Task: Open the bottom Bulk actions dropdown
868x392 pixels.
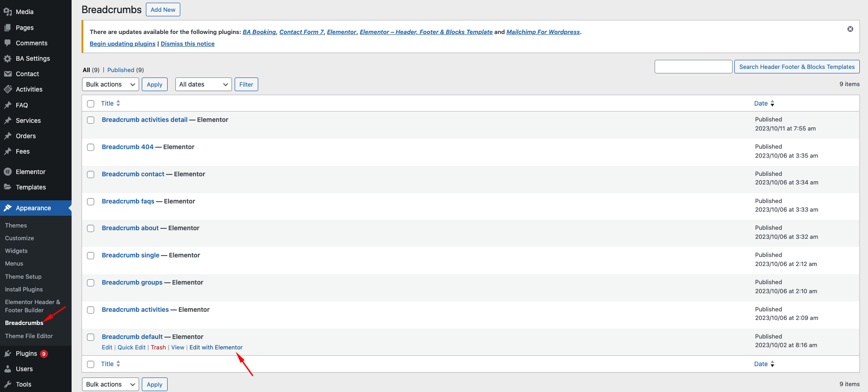Action: (111, 384)
